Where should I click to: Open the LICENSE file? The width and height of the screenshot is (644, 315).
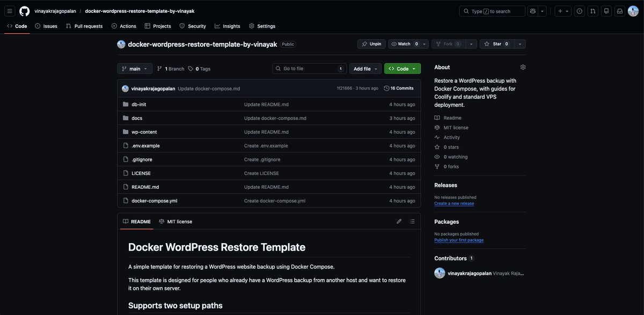tap(141, 173)
